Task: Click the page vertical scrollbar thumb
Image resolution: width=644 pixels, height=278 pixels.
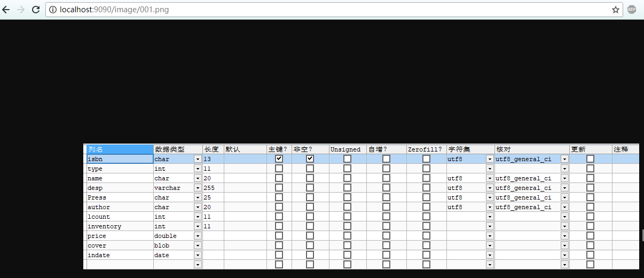Action: pos(642,235)
